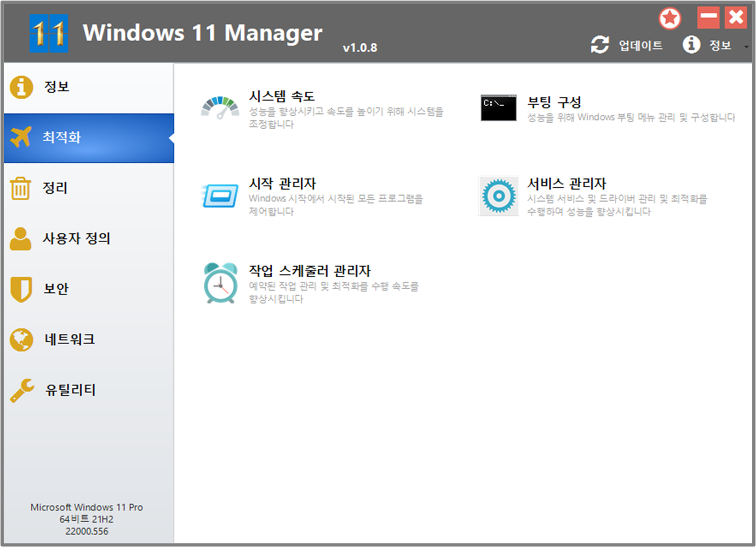The width and height of the screenshot is (756, 547).
Task: Click the refresh arrows icon beside 업데이트
Action: 600,44
